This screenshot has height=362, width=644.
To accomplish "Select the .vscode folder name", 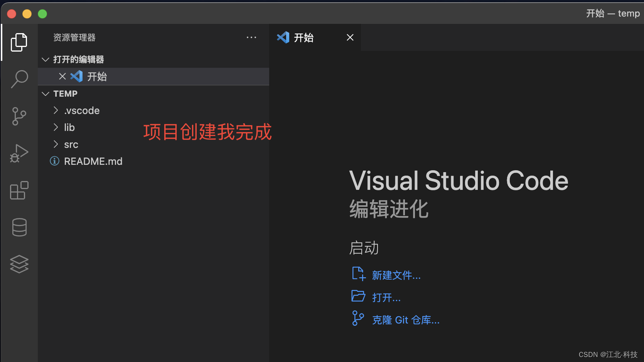I will click(82, 111).
